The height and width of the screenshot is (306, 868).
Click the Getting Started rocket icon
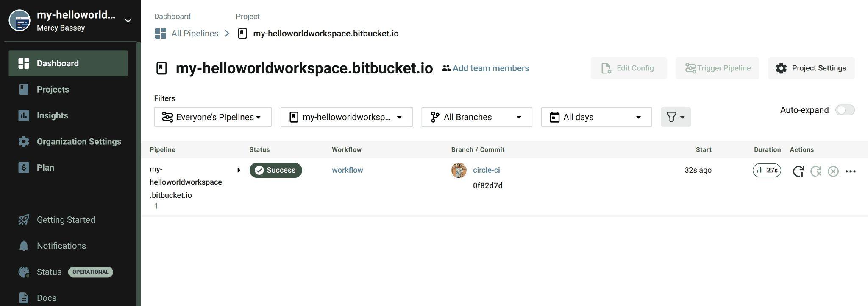tap(24, 220)
